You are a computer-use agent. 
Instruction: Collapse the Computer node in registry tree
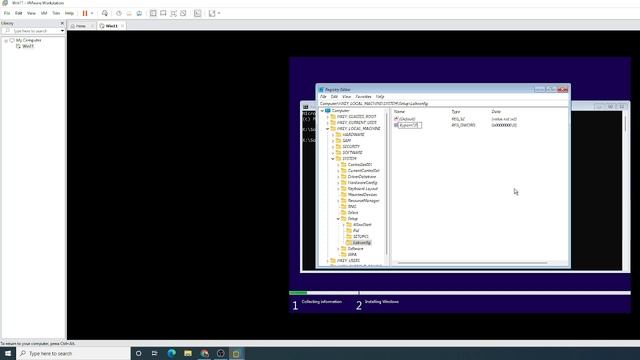click(x=322, y=111)
